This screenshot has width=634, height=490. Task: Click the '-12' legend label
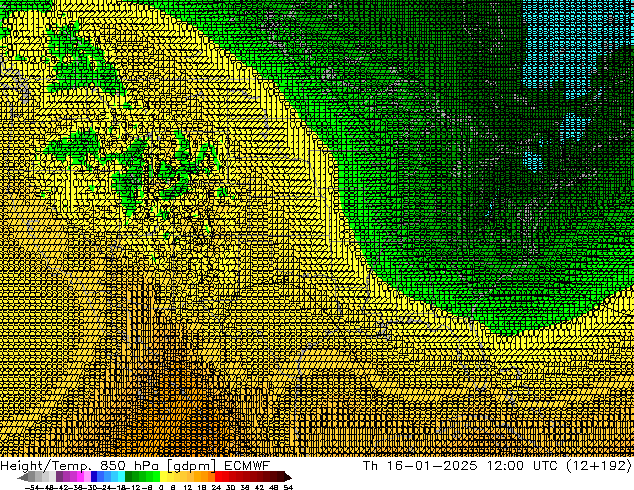[x=134, y=488]
